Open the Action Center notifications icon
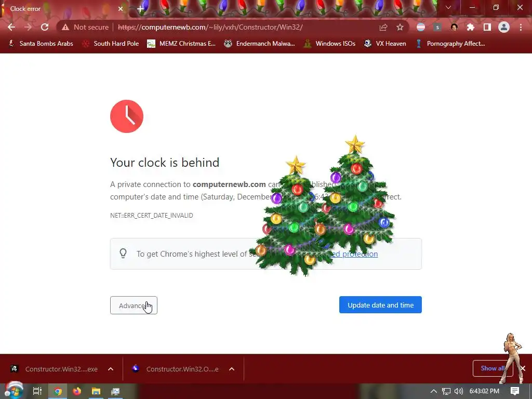Image resolution: width=532 pixels, height=399 pixels. 515,391
